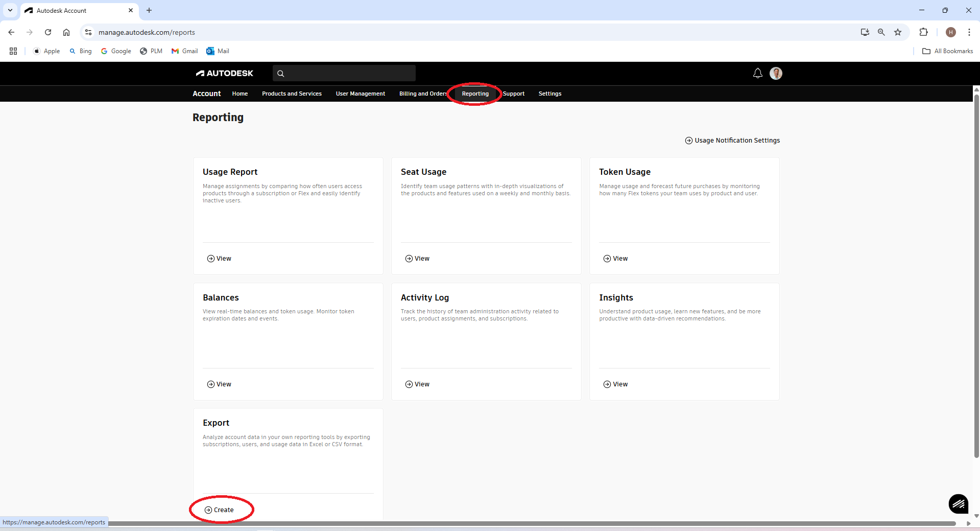This screenshot has height=531, width=980.
Task: Click the Autodesk search input field
Action: pyautogui.click(x=344, y=73)
